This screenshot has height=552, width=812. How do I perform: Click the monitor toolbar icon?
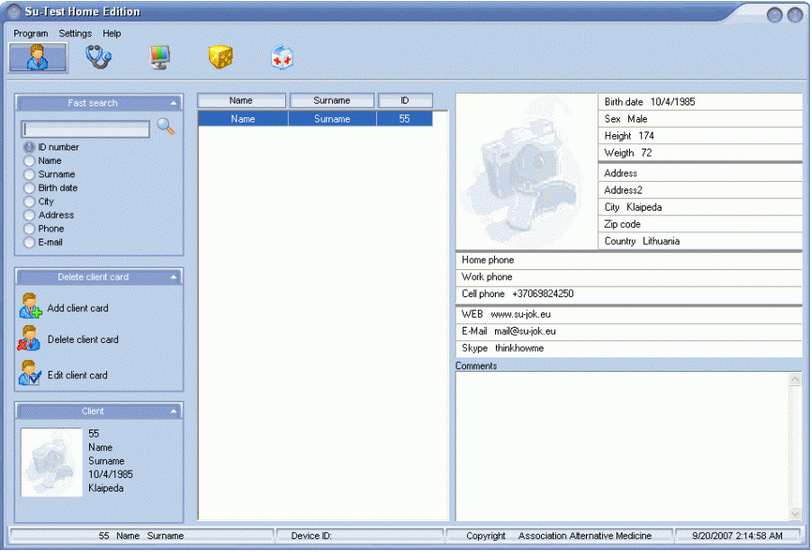(160, 58)
